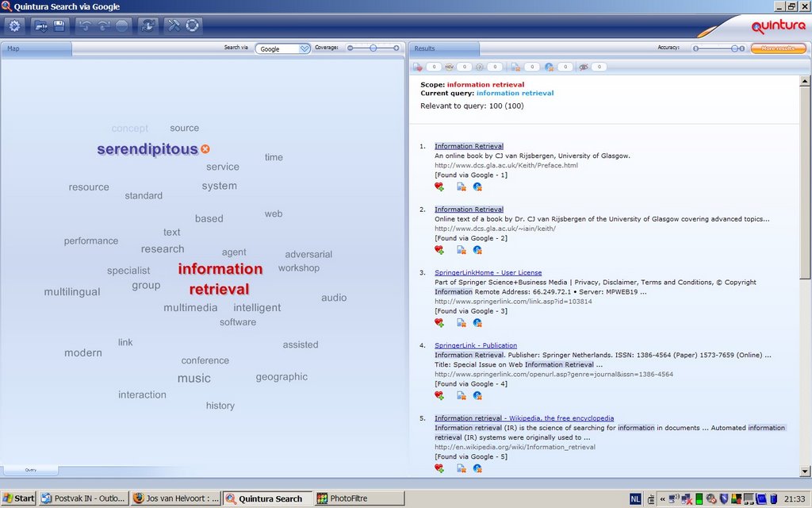The image size is (812, 508).
Task: Click the word 'geographic' in map
Action: click(x=282, y=377)
